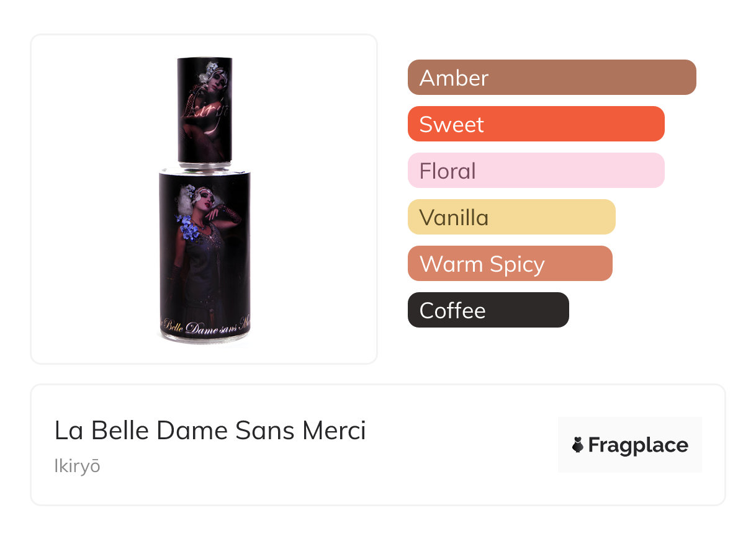Screen dimensions: 756x536
Task: Click the Ikiryō brand name
Action: (x=77, y=466)
